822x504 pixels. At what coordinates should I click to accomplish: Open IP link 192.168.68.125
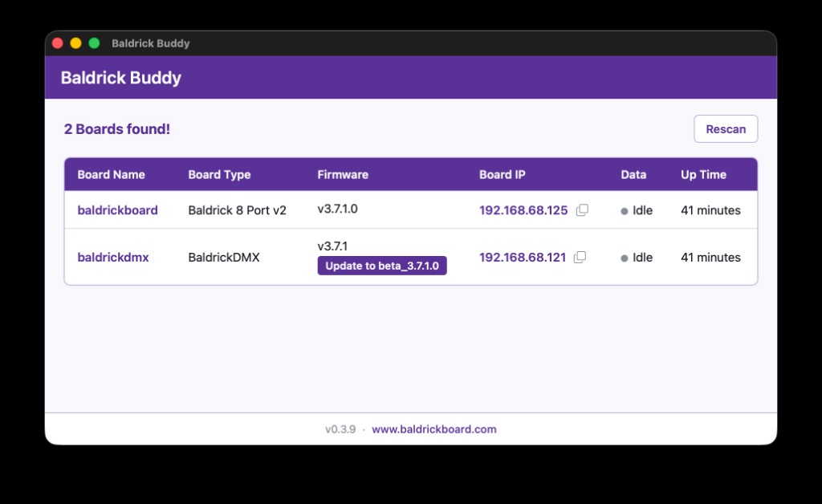click(x=523, y=210)
